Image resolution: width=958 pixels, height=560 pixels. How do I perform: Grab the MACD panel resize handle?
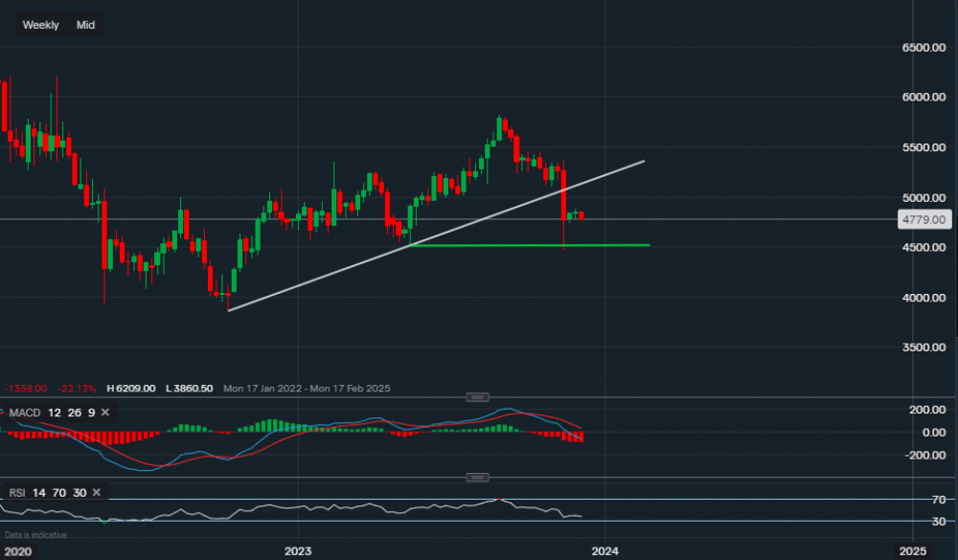477,397
